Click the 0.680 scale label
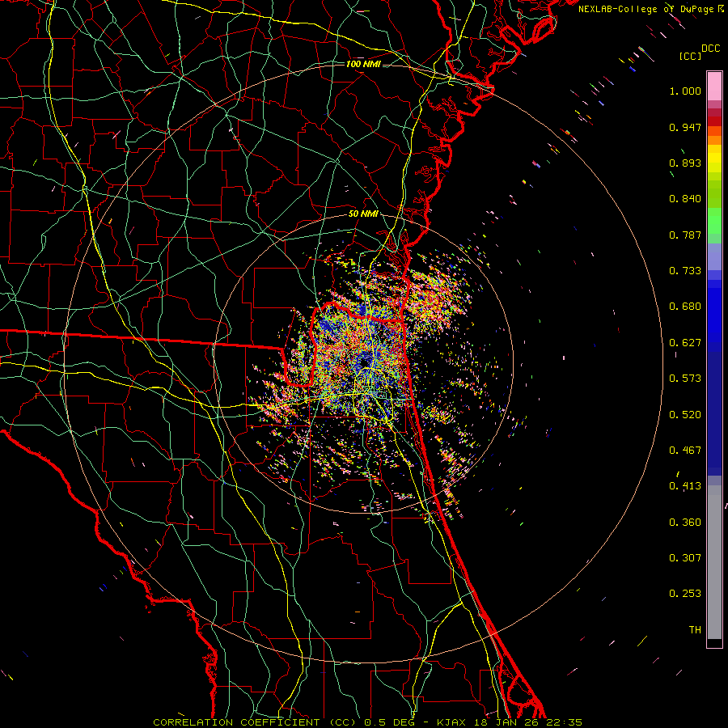728x728 pixels. click(685, 307)
